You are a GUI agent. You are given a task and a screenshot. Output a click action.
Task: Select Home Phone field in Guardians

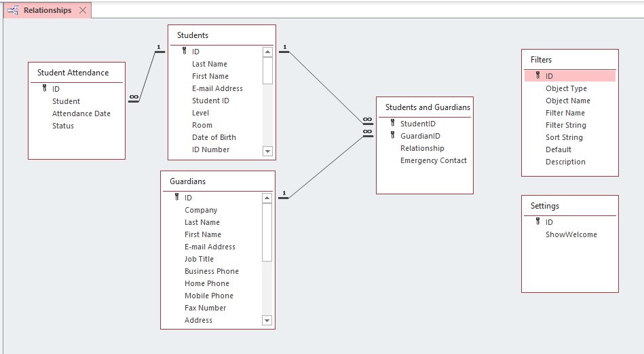pyautogui.click(x=207, y=284)
